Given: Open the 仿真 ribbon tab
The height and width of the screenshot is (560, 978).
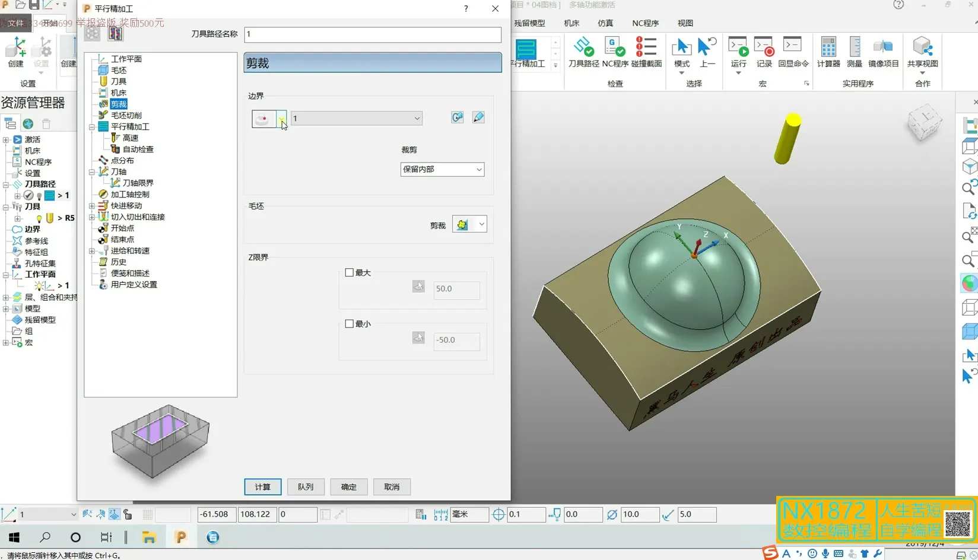Looking at the screenshot, I should click(x=605, y=23).
